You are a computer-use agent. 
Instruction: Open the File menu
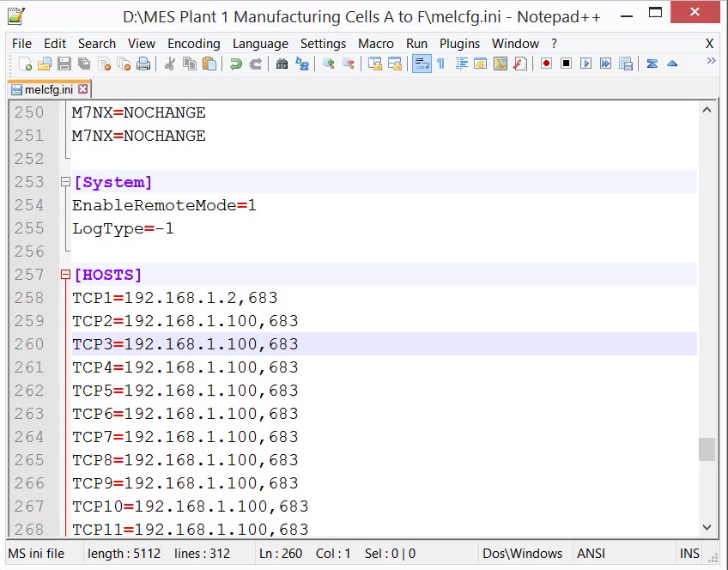tap(21, 44)
